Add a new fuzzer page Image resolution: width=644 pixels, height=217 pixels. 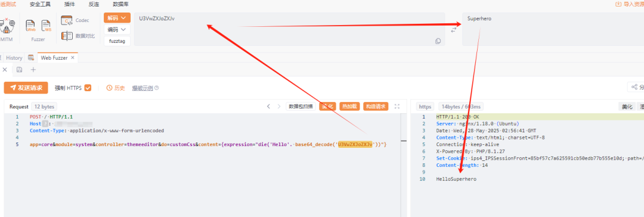click(33, 70)
